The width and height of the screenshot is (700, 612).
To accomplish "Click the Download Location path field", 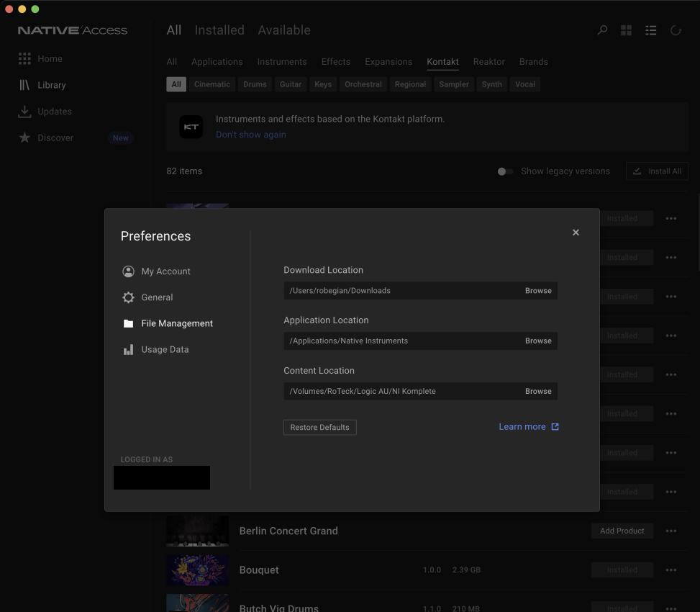I will tap(420, 290).
